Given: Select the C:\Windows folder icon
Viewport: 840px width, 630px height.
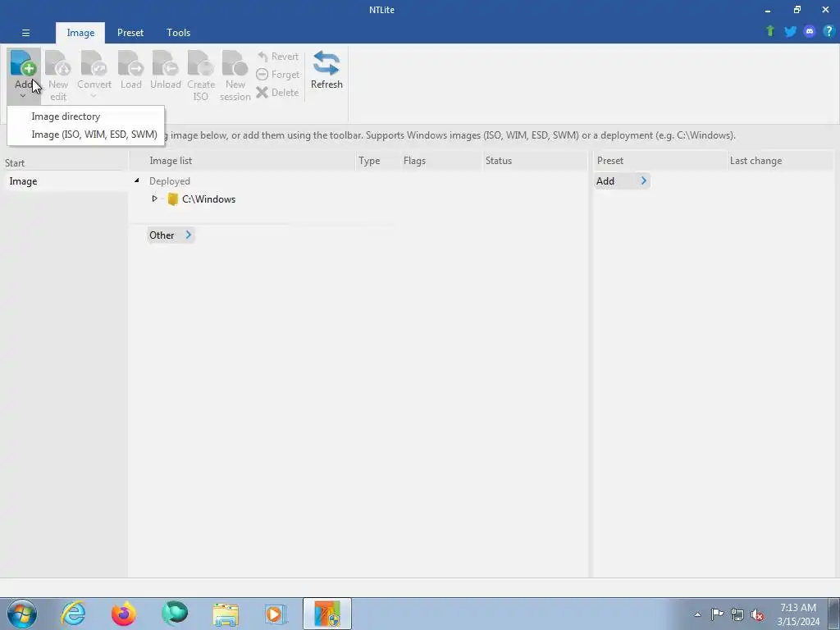Looking at the screenshot, I should point(172,199).
